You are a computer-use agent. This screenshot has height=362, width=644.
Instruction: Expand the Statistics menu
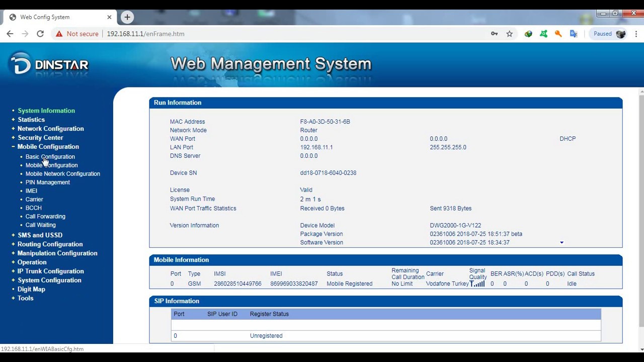[31, 120]
